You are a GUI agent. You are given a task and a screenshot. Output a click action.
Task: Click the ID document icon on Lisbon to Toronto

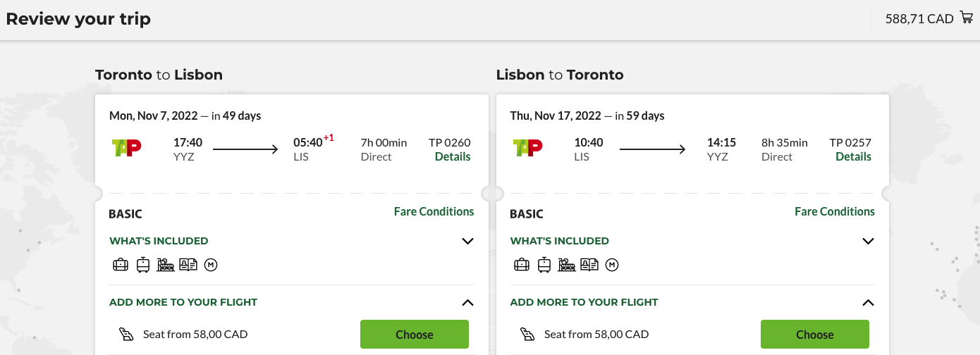point(589,265)
